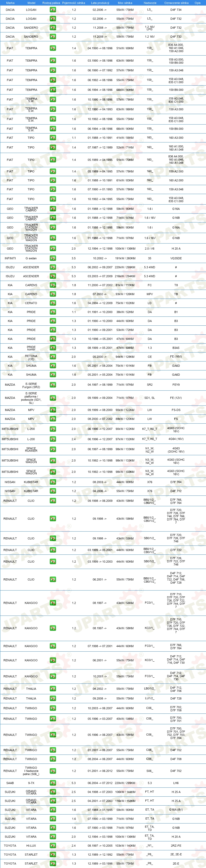
Task: Click the INFINITI brand cell
Action: pos(10,259)
